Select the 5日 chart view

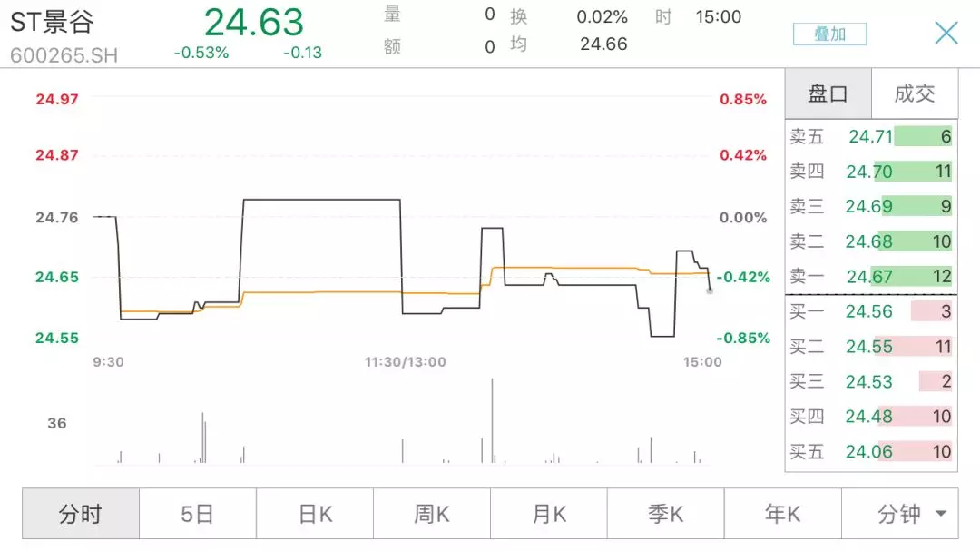198,514
